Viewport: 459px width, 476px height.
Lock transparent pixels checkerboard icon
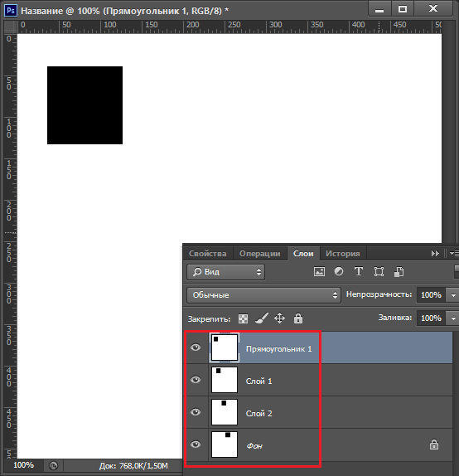point(243,318)
